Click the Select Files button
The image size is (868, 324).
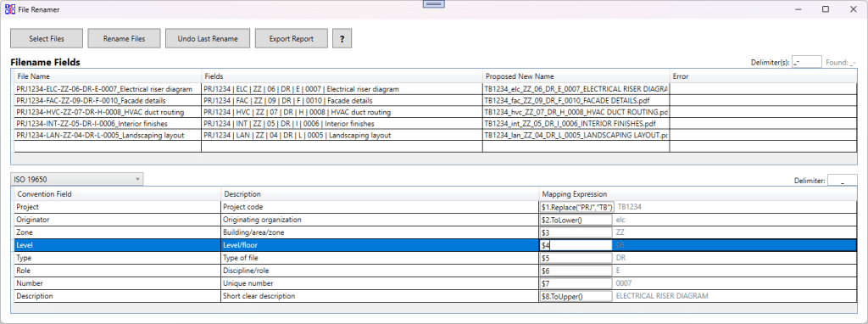tap(47, 39)
